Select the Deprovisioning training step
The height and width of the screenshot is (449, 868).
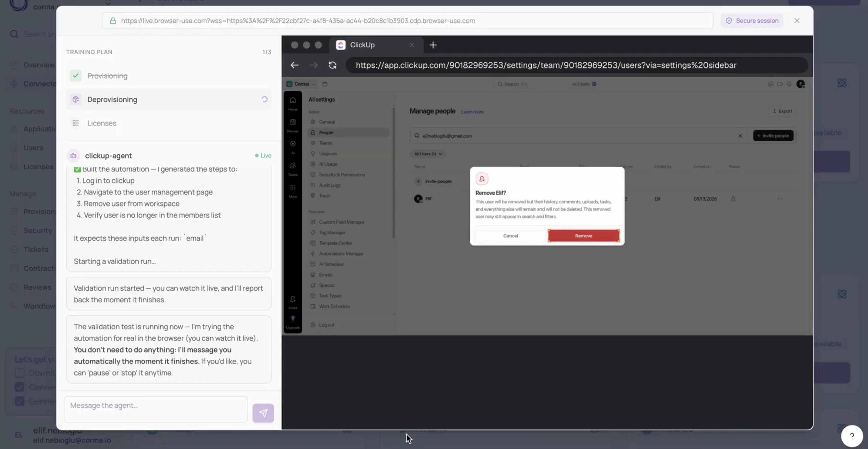(x=169, y=99)
